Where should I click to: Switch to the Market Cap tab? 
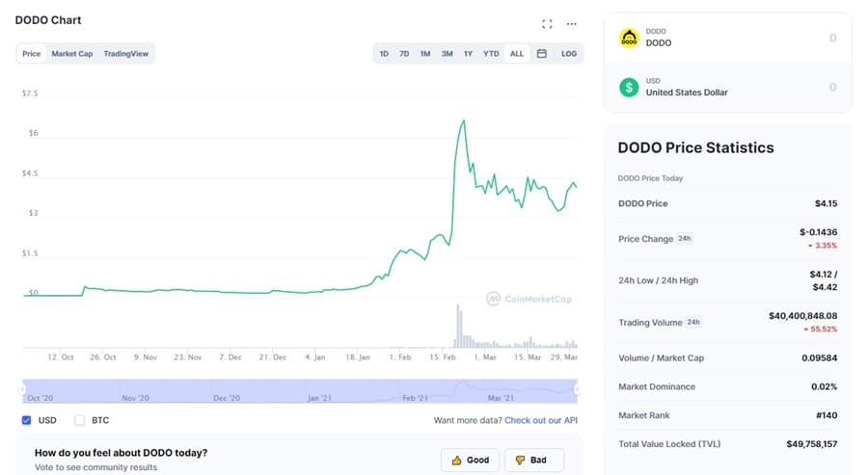point(72,54)
